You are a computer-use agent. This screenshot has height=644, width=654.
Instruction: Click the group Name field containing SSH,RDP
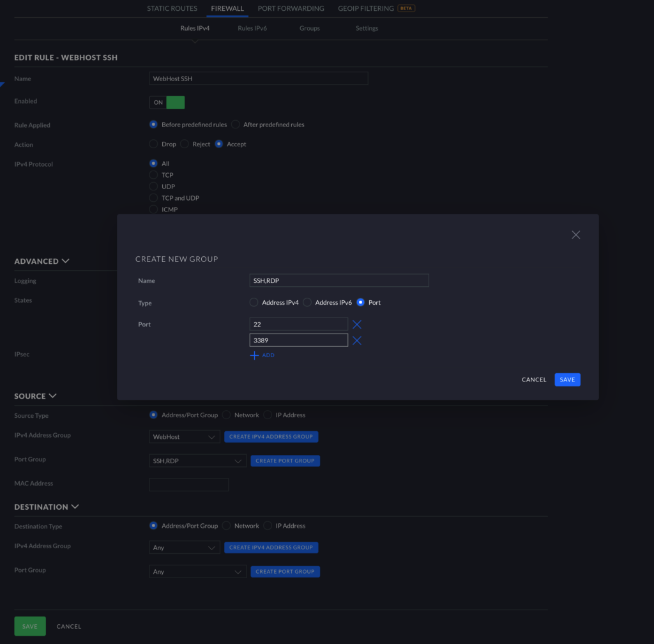[338, 280]
